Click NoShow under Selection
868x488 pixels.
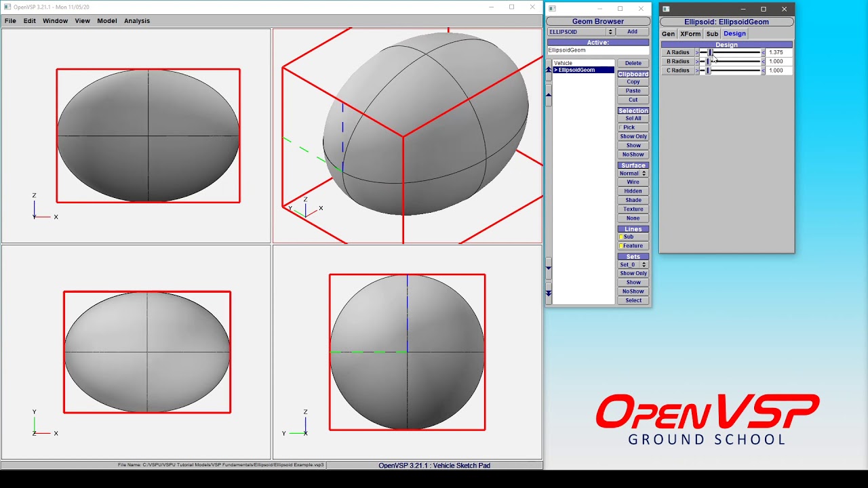point(633,155)
